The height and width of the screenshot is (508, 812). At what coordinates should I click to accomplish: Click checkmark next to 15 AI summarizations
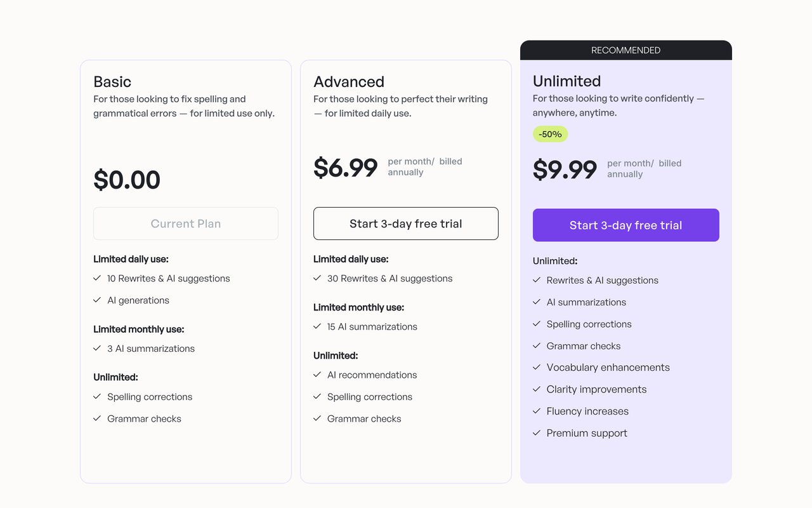tap(317, 326)
